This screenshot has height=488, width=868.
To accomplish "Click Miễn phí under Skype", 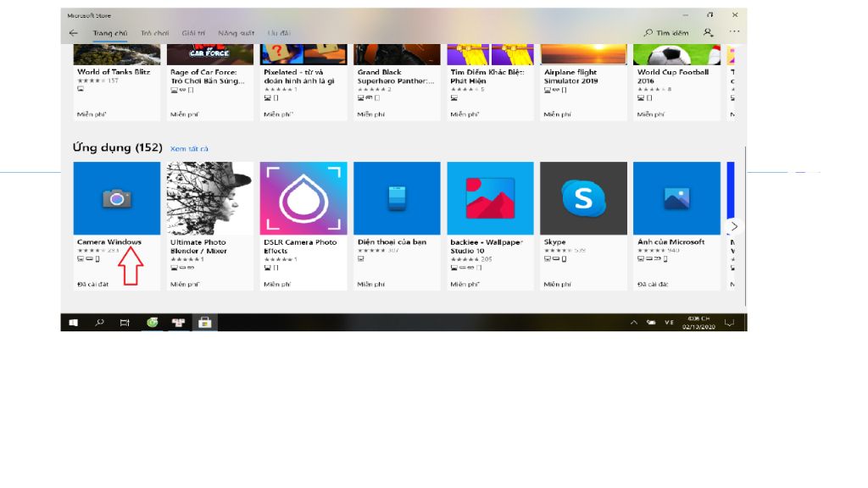I will [557, 284].
